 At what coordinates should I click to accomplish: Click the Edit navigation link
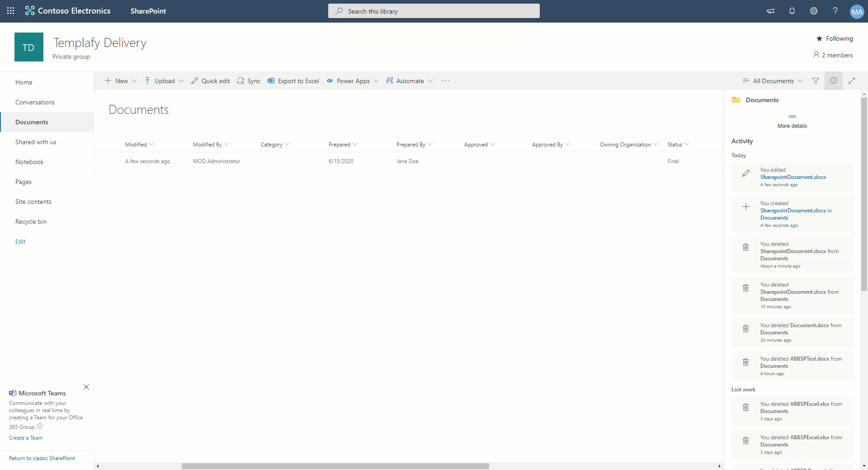click(x=20, y=241)
